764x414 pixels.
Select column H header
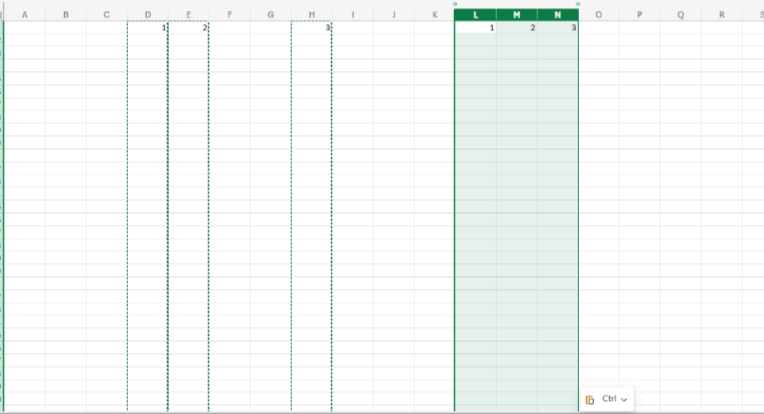point(312,15)
